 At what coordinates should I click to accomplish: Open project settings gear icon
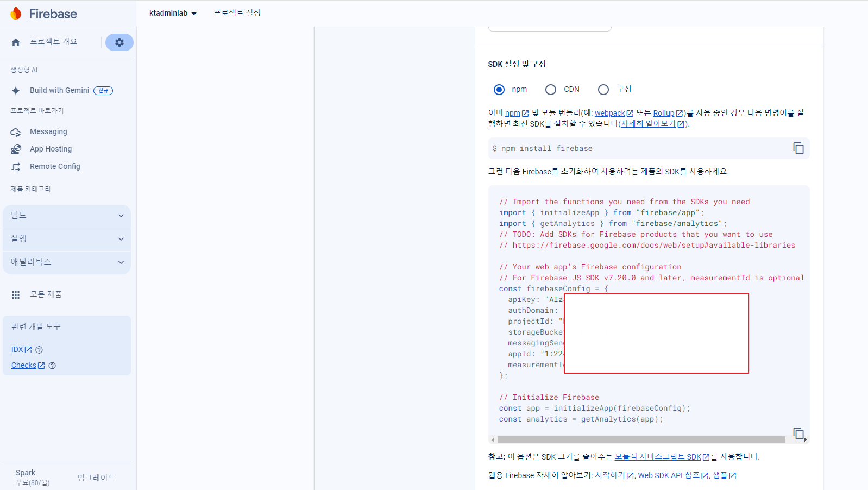pos(119,42)
